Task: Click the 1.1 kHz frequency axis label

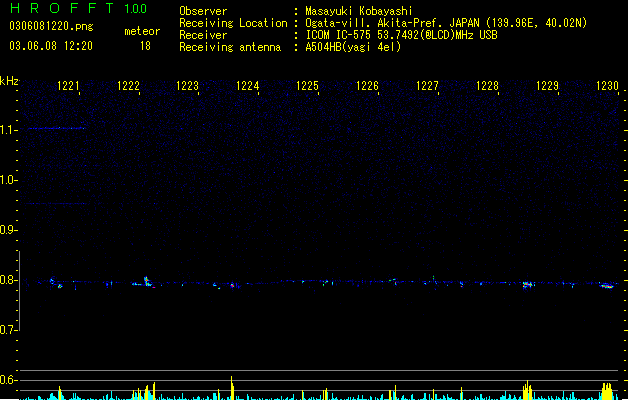Action: (x=9, y=130)
